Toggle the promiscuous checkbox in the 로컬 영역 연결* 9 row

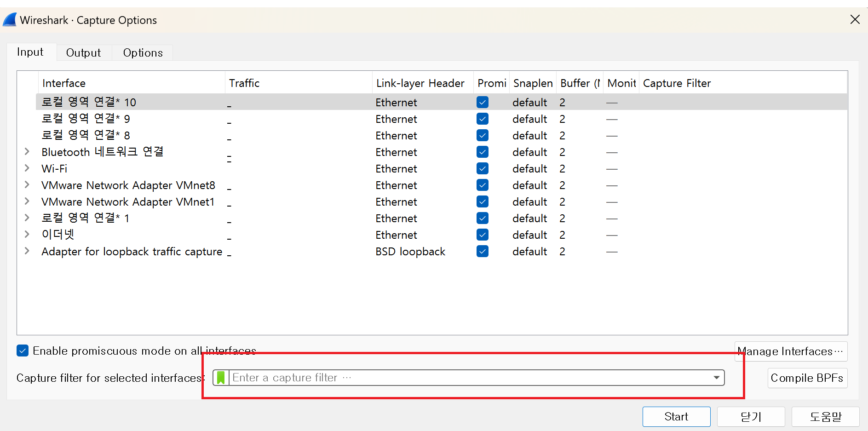click(x=483, y=119)
